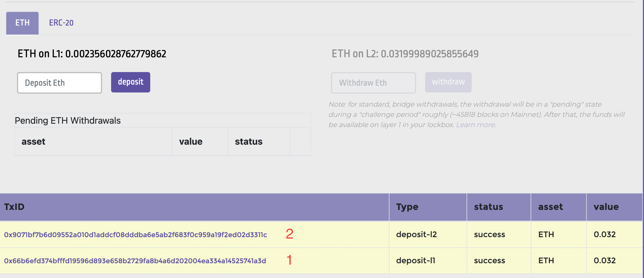The width and height of the screenshot is (644, 278).
Task: Switch to the ETH tab
Action: (22, 23)
